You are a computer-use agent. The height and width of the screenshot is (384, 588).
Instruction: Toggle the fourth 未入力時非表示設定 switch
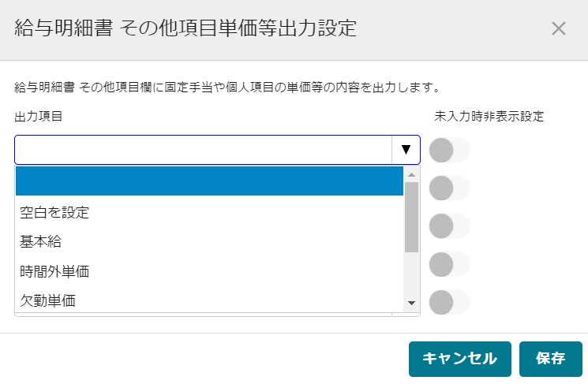pyautogui.click(x=449, y=264)
